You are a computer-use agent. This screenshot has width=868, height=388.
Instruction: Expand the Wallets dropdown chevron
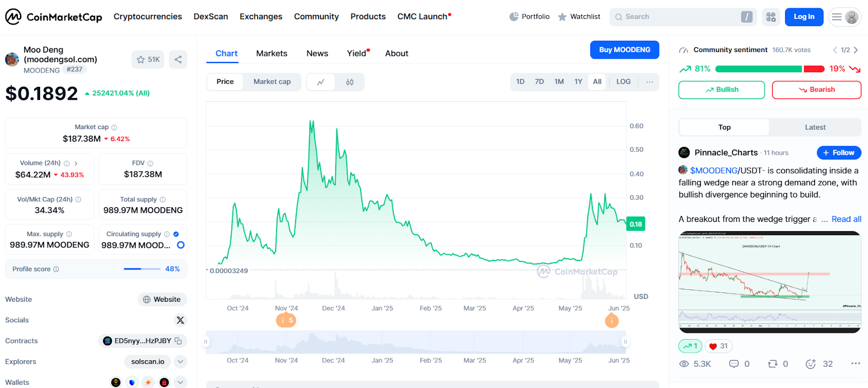click(x=181, y=383)
